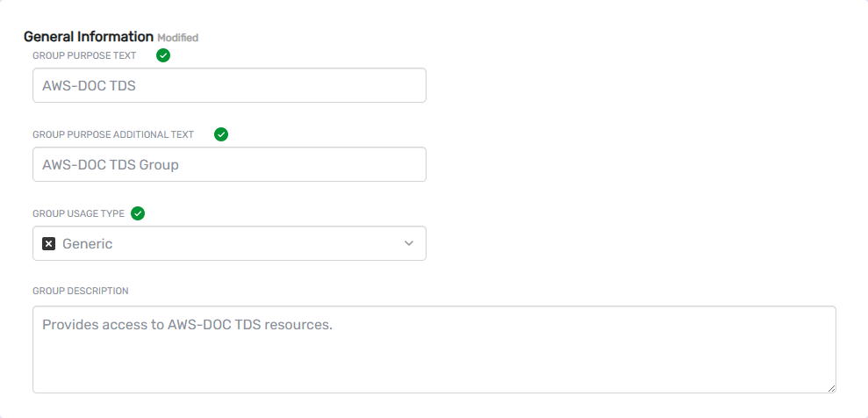The width and height of the screenshot is (868, 418).
Task: Place cursor after "AWS-DOC TDS" in the purpose field
Action: (137, 86)
